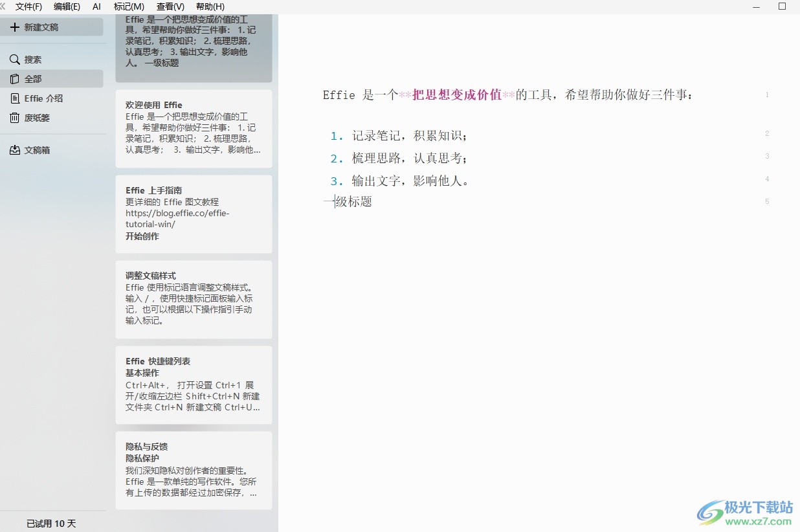Click the Effie 介绍 document icon
The width and height of the screenshot is (800, 532).
(x=14, y=98)
